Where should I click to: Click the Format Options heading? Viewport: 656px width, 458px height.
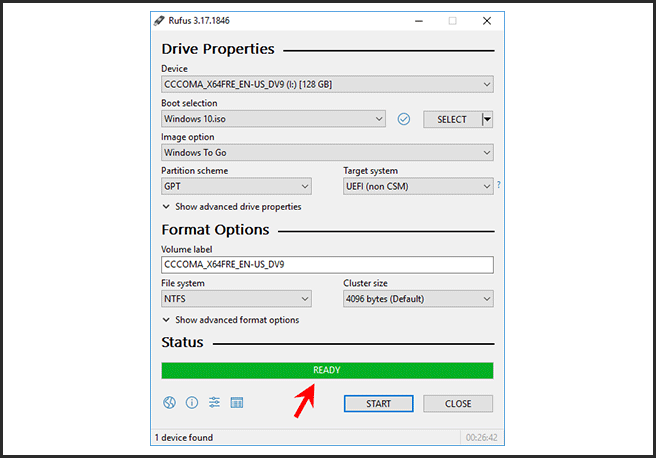click(215, 230)
